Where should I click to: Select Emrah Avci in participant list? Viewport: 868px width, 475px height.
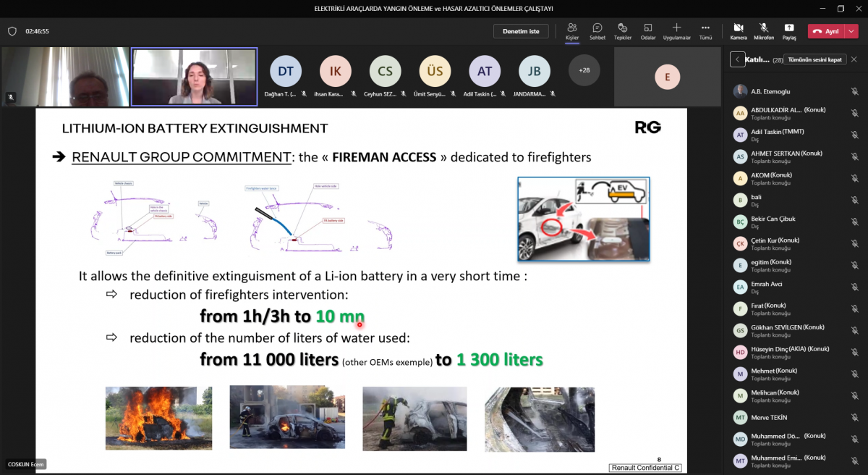796,287
